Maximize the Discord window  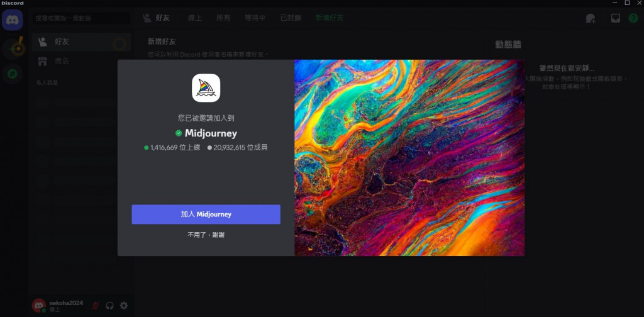(627, 3)
